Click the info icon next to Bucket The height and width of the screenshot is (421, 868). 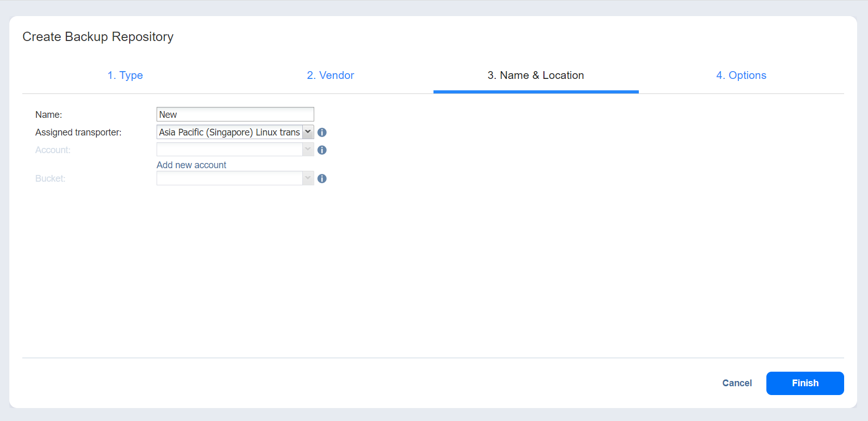pyautogui.click(x=322, y=179)
